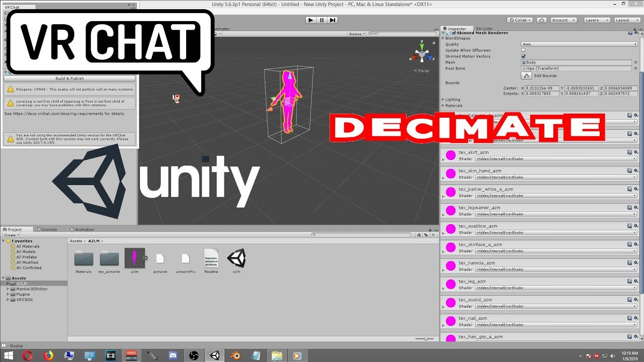Uncheck Skinned Motion Vectors checkbox

click(x=523, y=56)
